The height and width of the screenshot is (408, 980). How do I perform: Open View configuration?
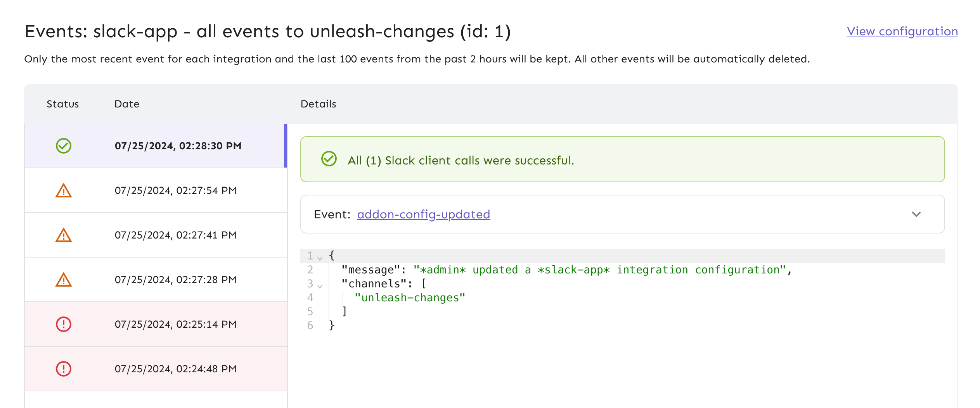[902, 31]
